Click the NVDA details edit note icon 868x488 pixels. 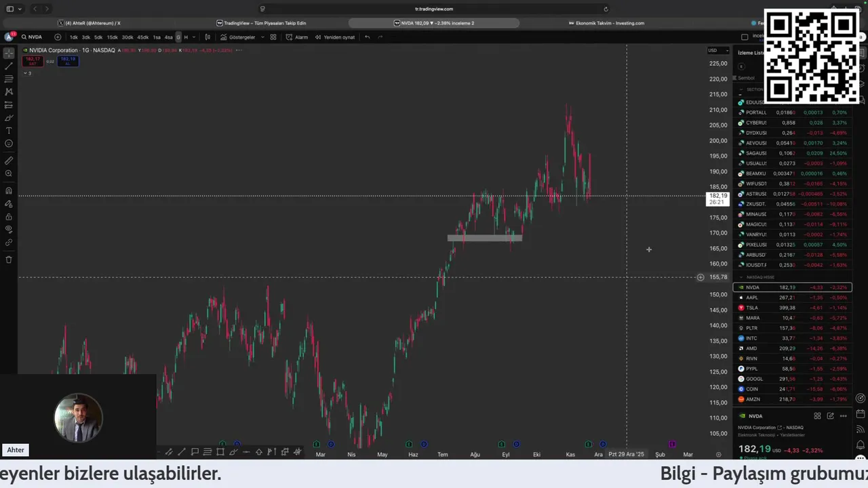(830, 416)
